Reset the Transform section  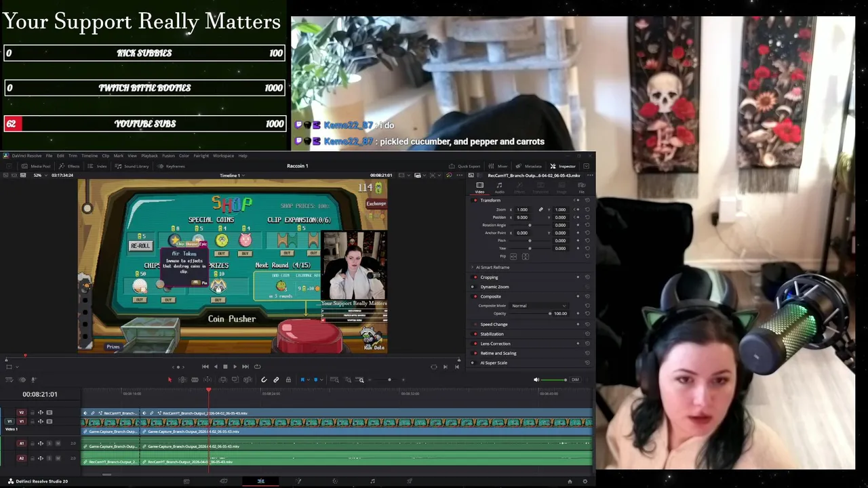(x=587, y=200)
